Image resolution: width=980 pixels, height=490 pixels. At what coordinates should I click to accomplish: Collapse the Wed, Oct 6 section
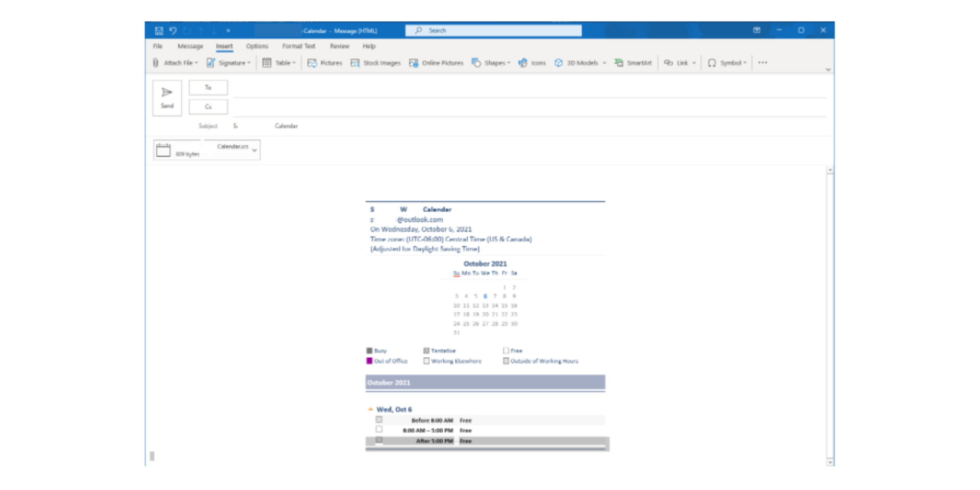coord(371,409)
